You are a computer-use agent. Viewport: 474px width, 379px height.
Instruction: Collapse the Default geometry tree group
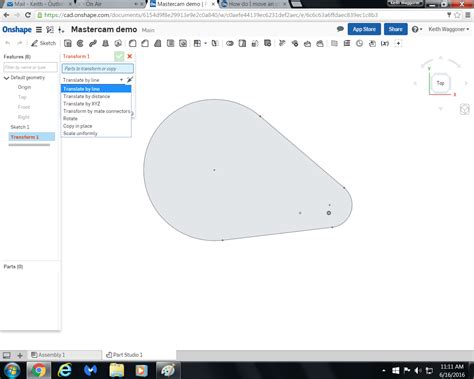6,78
